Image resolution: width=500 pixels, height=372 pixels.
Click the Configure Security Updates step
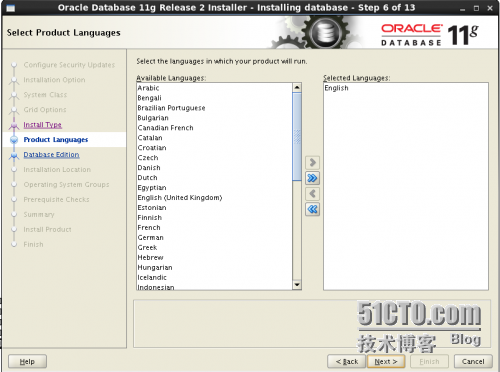click(x=69, y=65)
